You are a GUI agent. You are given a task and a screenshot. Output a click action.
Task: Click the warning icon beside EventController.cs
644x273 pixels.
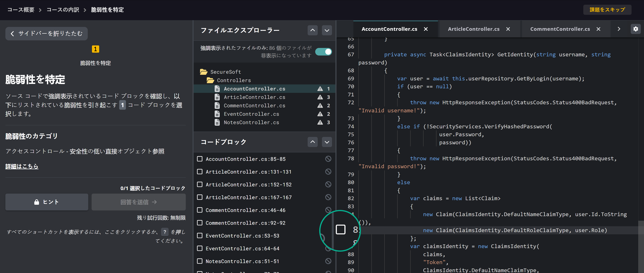pos(320,114)
